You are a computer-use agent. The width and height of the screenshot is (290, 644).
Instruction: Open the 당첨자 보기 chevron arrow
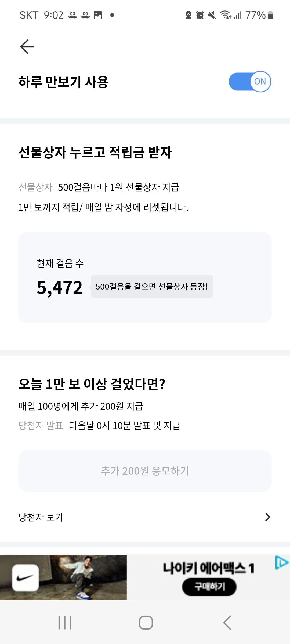267,517
